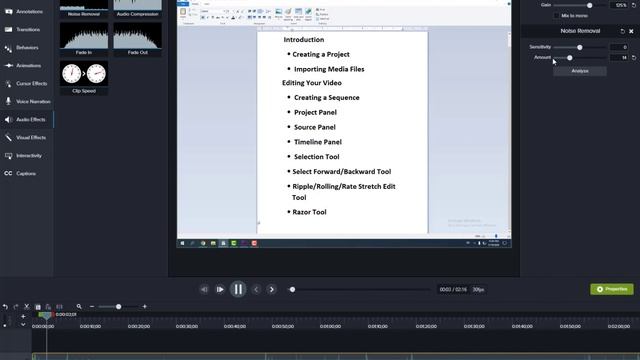The width and height of the screenshot is (640, 360).
Task: Click the audio track clip on timeline
Action: [336, 357]
